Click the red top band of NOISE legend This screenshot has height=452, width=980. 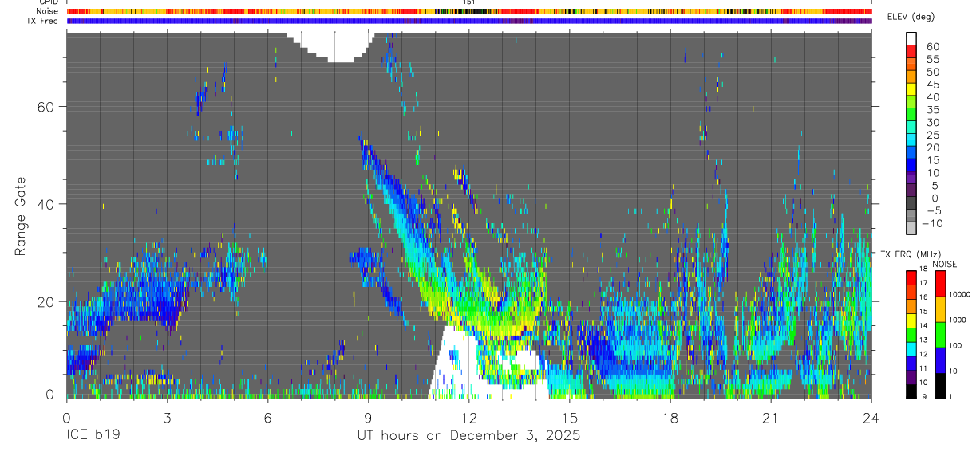[x=941, y=283]
